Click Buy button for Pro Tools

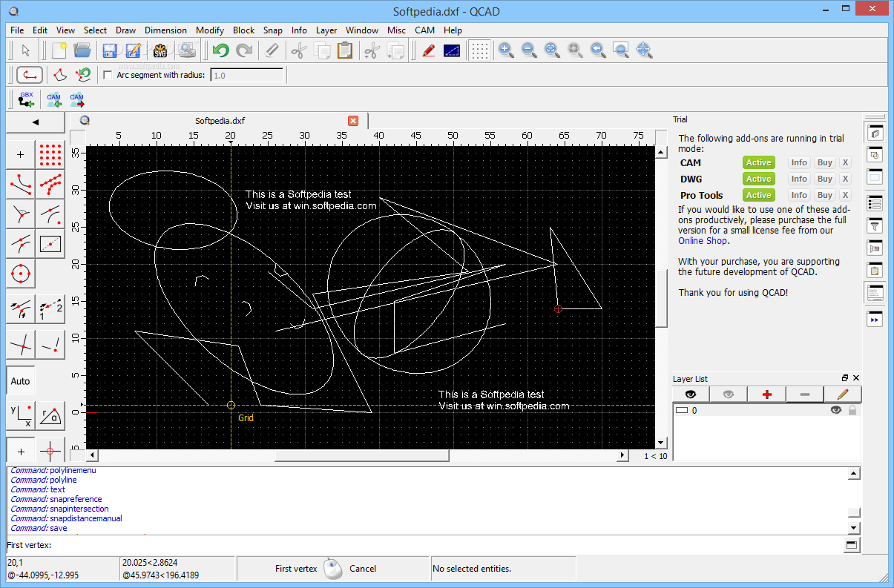click(824, 195)
